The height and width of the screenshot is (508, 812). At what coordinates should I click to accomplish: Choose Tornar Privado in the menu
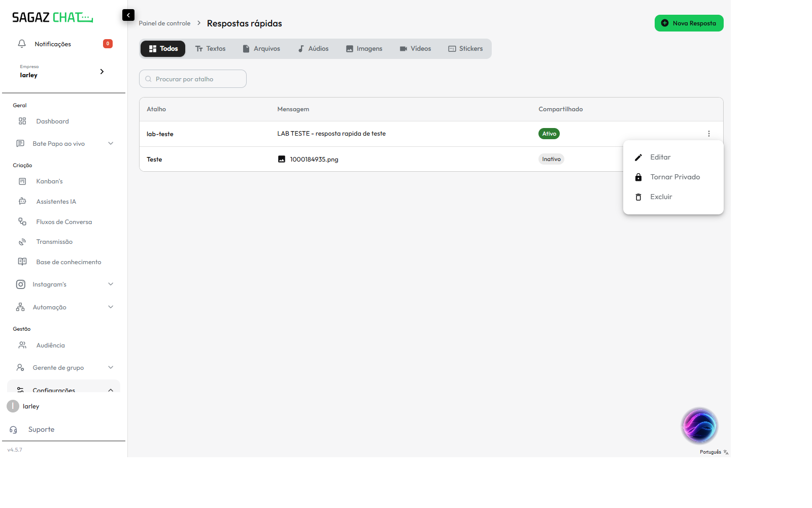673,177
